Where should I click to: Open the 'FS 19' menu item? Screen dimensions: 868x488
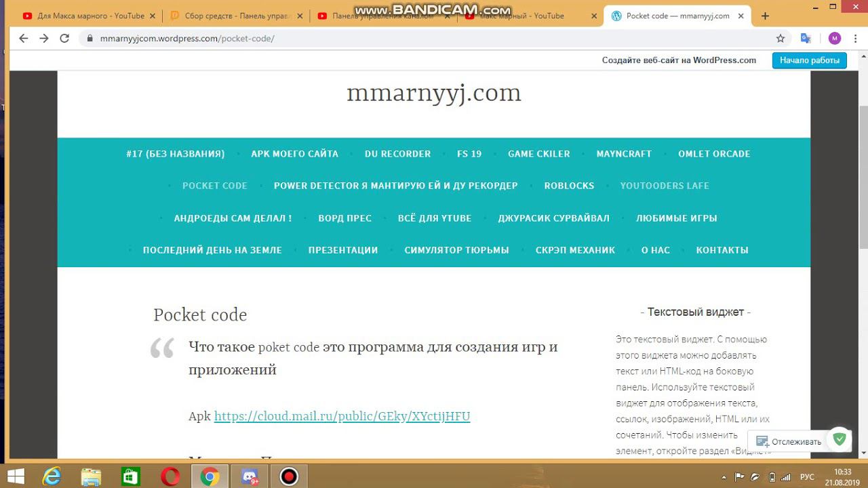point(469,154)
